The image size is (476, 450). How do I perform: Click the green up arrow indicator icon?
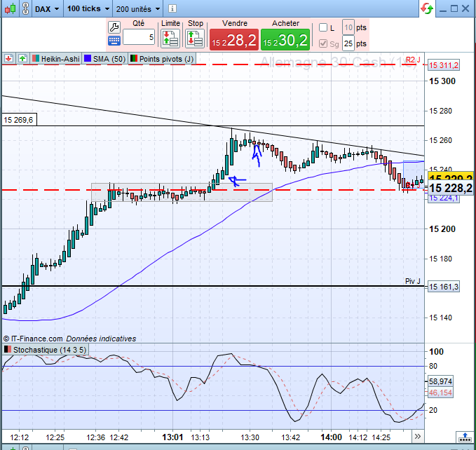pyautogui.click(x=22, y=58)
